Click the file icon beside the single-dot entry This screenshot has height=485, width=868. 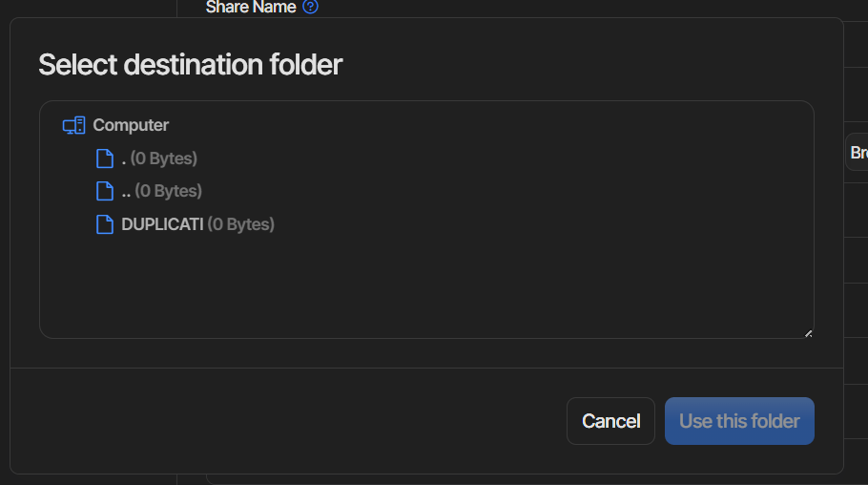click(x=105, y=158)
